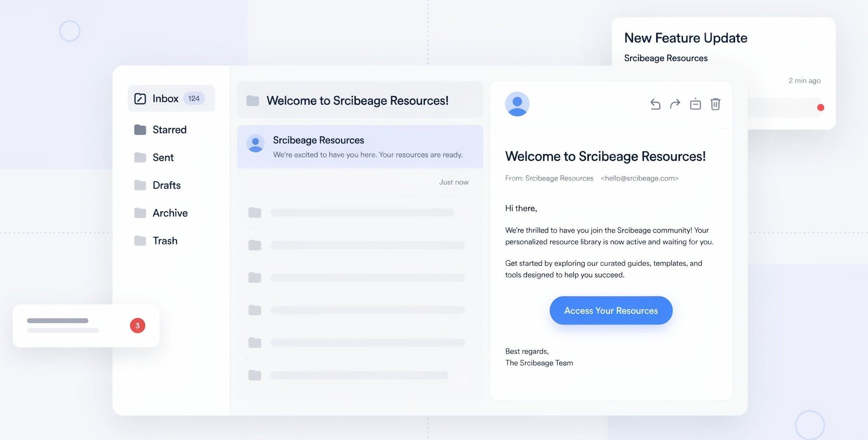Switch to the Archive folder

(161, 213)
